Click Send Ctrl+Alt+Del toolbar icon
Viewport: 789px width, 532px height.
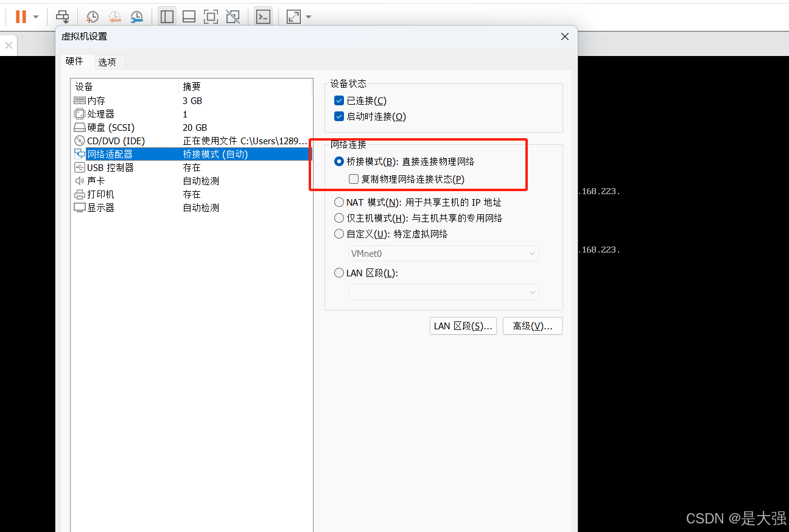tap(62, 16)
